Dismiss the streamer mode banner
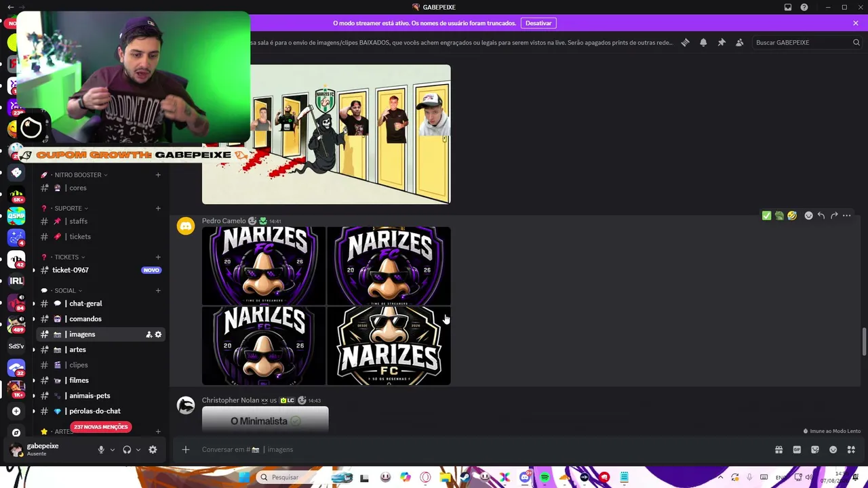This screenshot has height=488, width=868. 856,23
